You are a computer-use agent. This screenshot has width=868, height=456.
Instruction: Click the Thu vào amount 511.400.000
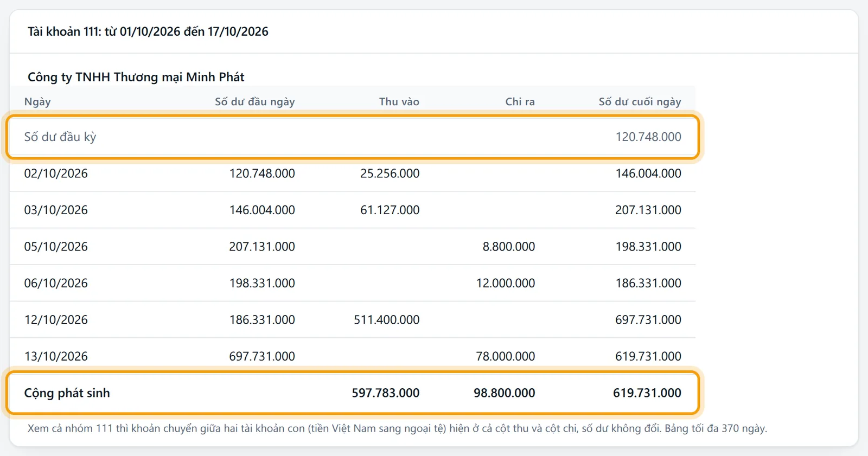pyautogui.click(x=387, y=320)
